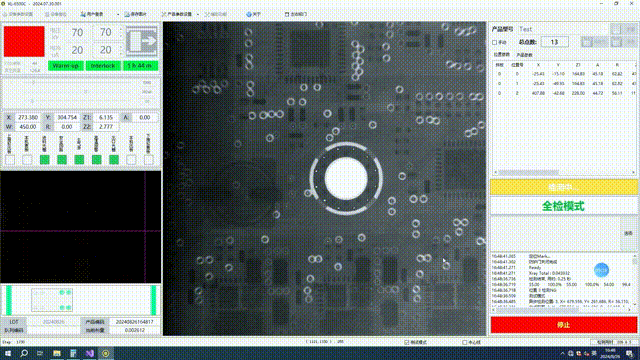
Task: Open the Windows Start menu
Action: point(7,353)
